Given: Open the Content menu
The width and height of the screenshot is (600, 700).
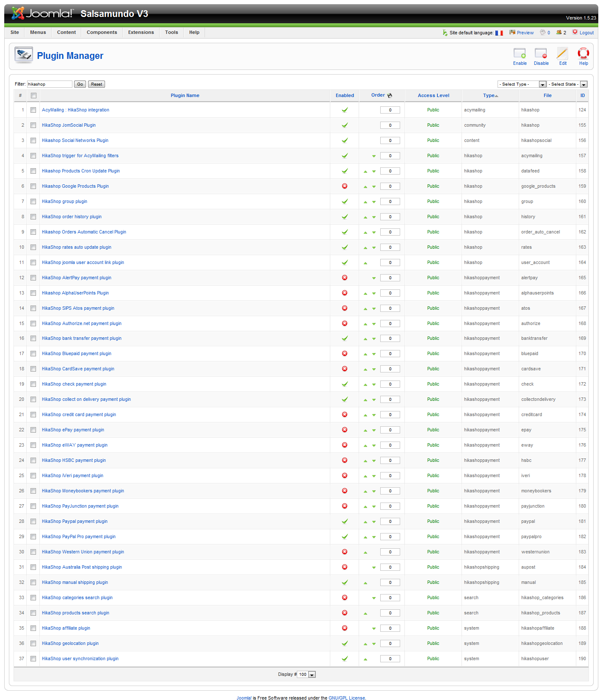Looking at the screenshot, I should pyautogui.click(x=66, y=32).
